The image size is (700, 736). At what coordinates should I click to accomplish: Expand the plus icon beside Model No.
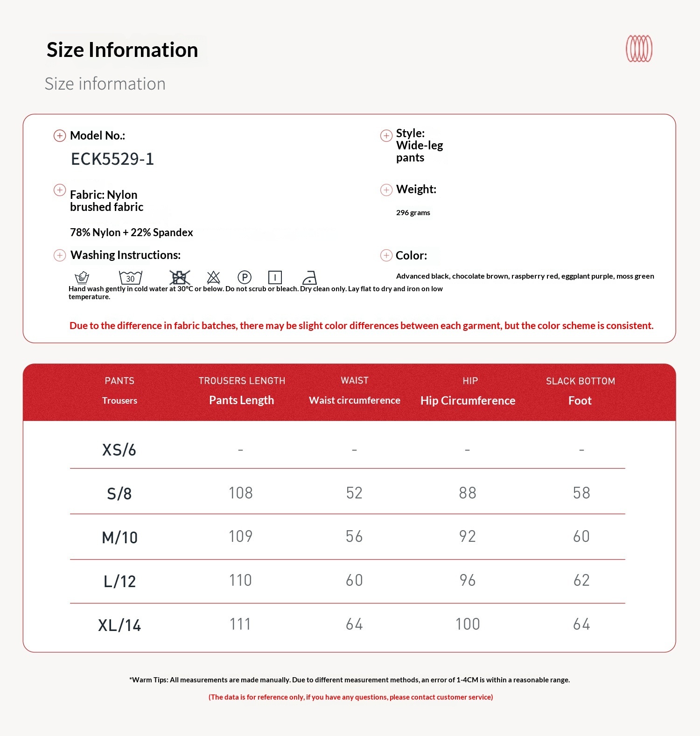pyautogui.click(x=60, y=136)
